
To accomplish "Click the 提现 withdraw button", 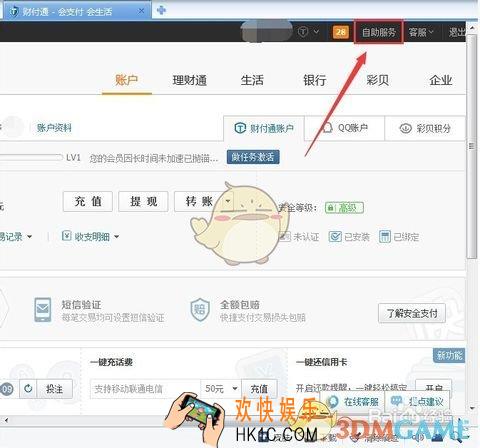I will tap(143, 201).
